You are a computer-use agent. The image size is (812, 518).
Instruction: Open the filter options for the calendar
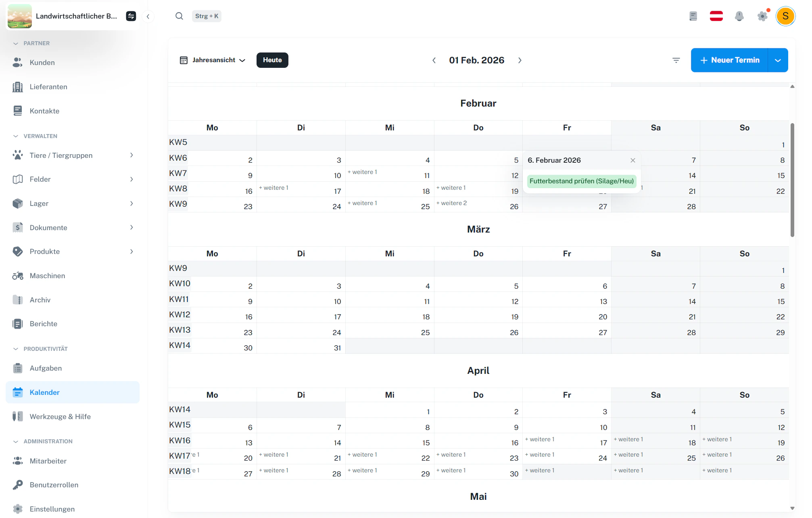click(x=676, y=60)
